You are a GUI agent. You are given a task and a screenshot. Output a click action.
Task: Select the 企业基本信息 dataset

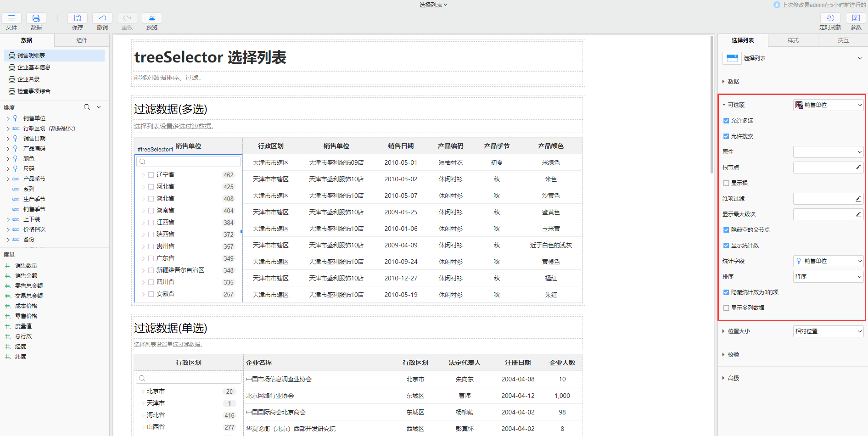[34, 67]
